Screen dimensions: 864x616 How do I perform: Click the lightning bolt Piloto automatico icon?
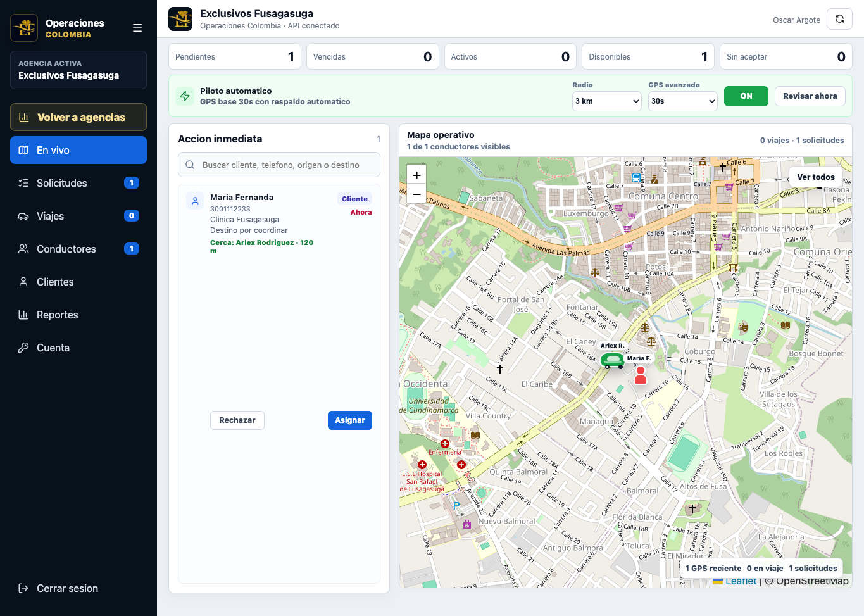[x=185, y=96]
